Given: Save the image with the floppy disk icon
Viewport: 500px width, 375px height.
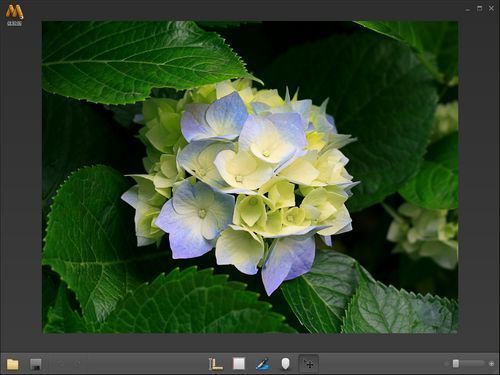Looking at the screenshot, I should (x=36, y=364).
